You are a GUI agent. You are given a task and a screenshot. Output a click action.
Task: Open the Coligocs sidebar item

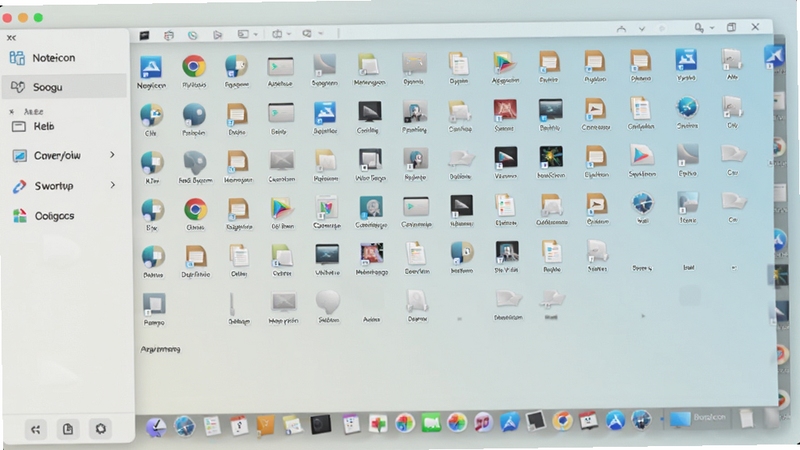[x=44, y=215]
